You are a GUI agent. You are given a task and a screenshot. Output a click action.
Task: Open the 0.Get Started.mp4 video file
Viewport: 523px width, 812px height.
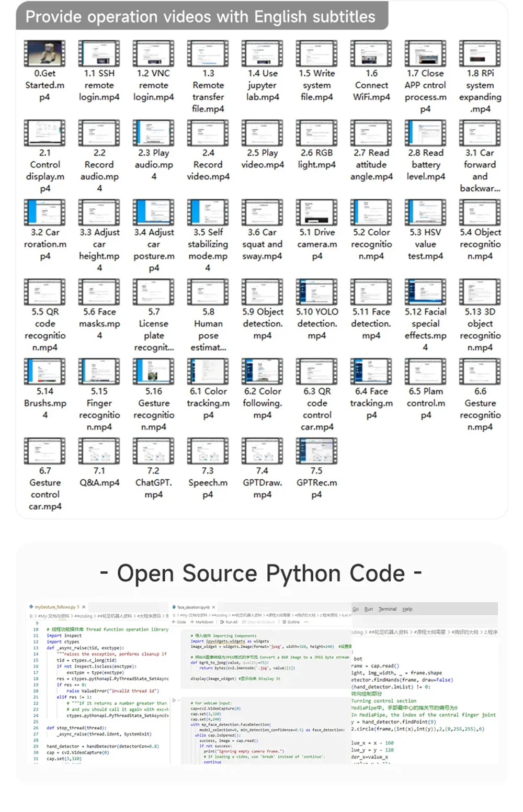(x=45, y=53)
